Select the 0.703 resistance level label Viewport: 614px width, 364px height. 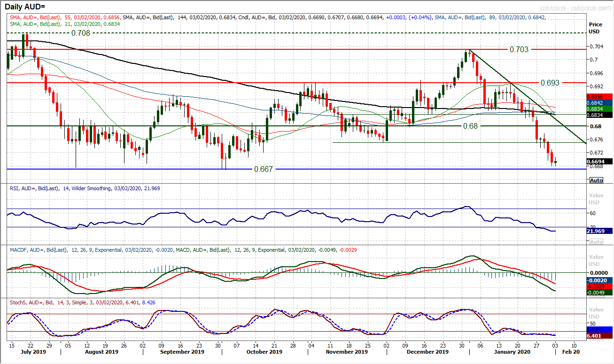(x=519, y=49)
